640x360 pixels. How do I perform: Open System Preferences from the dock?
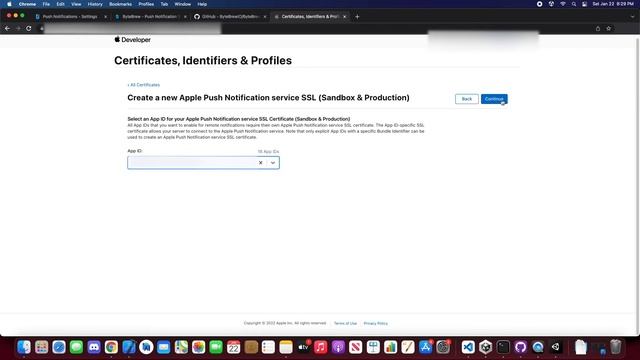443,347
